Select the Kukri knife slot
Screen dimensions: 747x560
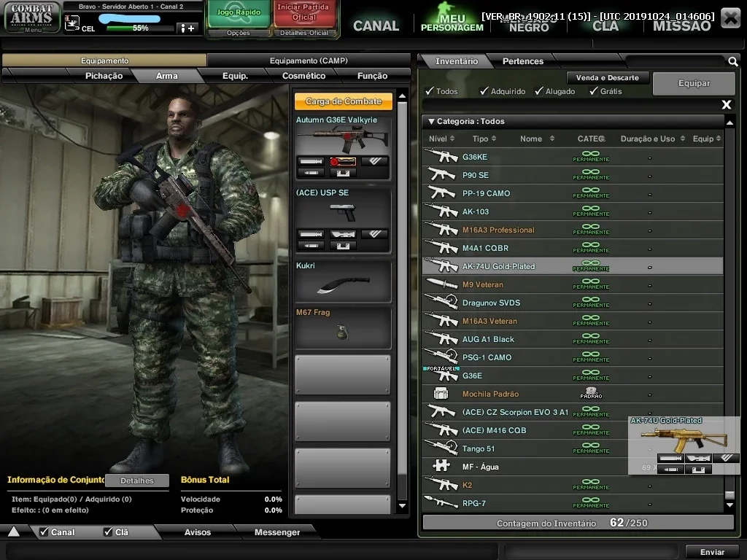click(343, 281)
